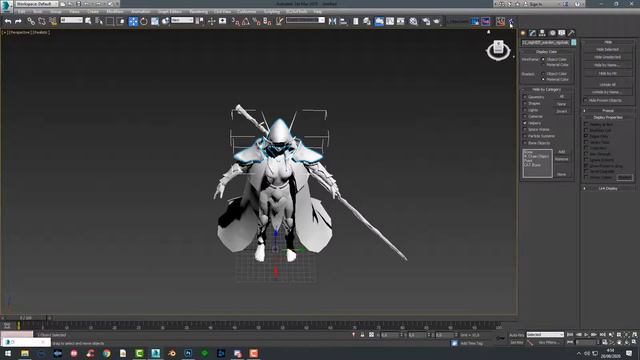Open the Customize menu

pyautogui.click(x=247, y=12)
